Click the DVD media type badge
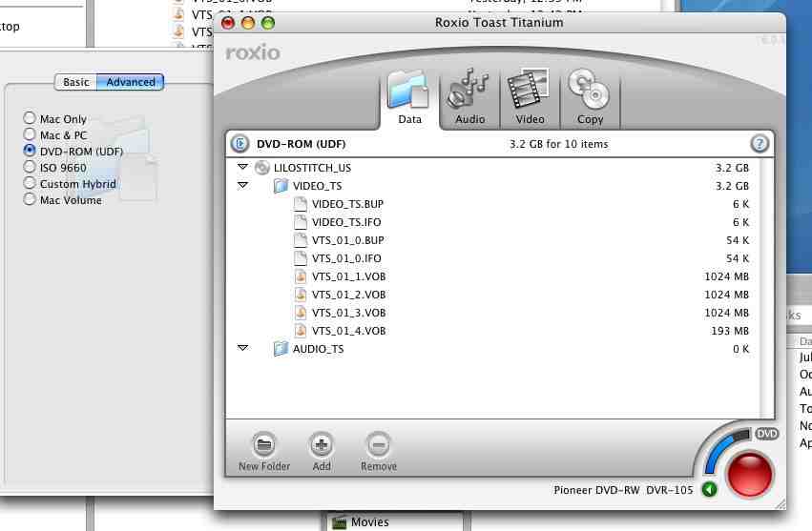 (766, 434)
